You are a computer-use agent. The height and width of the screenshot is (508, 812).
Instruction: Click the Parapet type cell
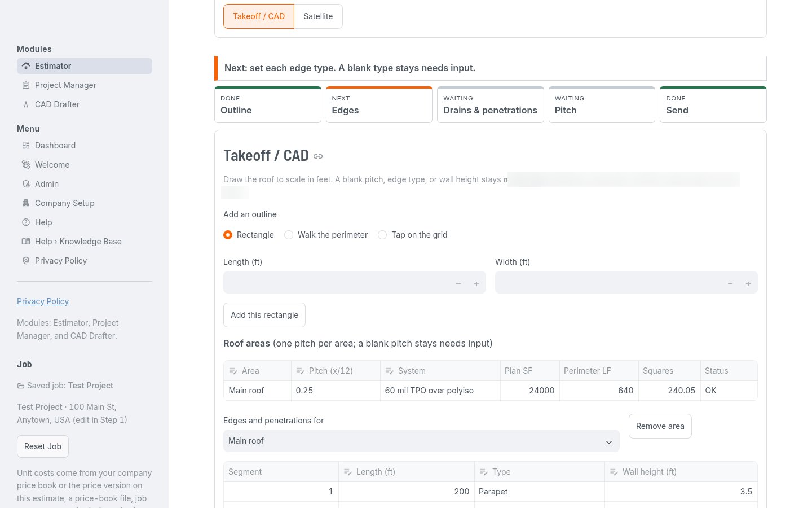tap(540, 492)
